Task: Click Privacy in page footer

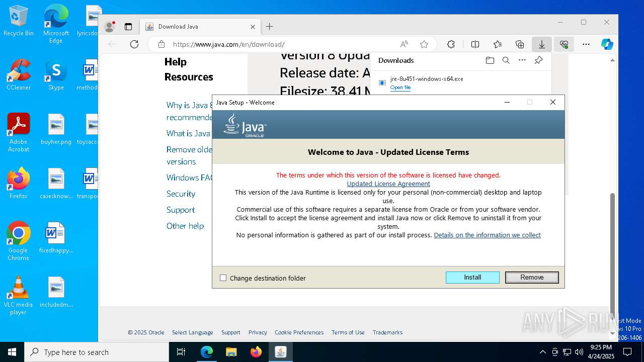Action: coord(258,332)
